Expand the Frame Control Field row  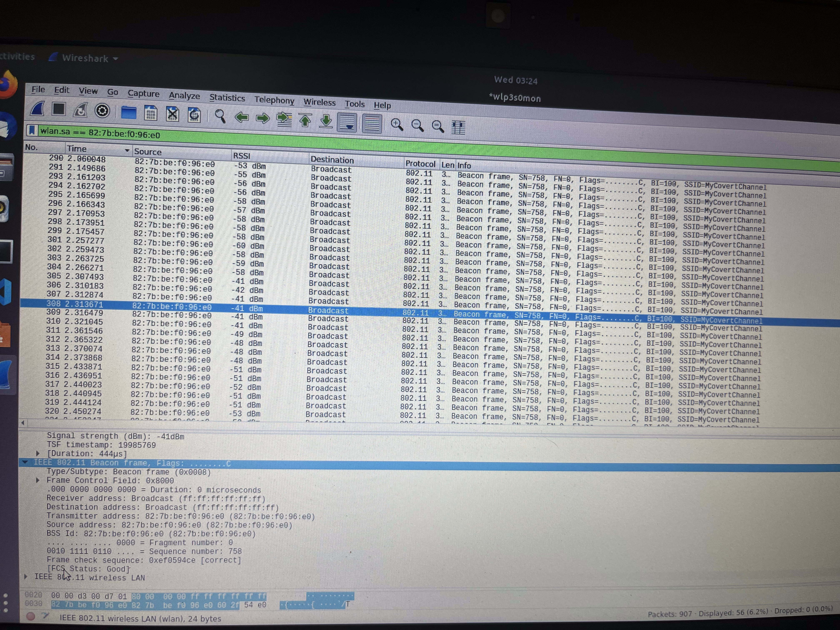click(x=37, y=480)
